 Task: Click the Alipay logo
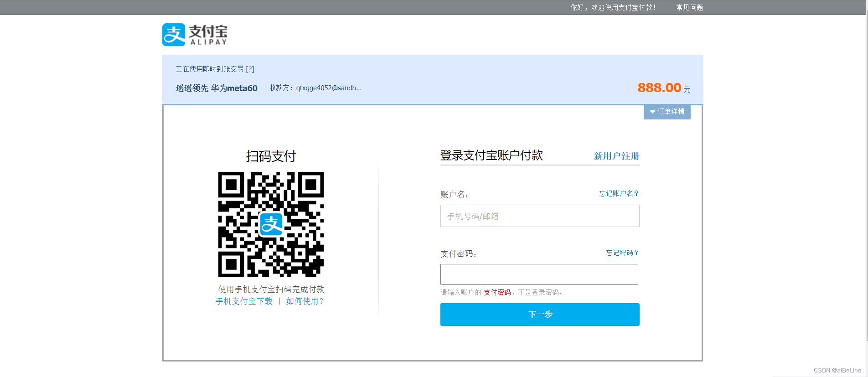(x=195, y=35)
